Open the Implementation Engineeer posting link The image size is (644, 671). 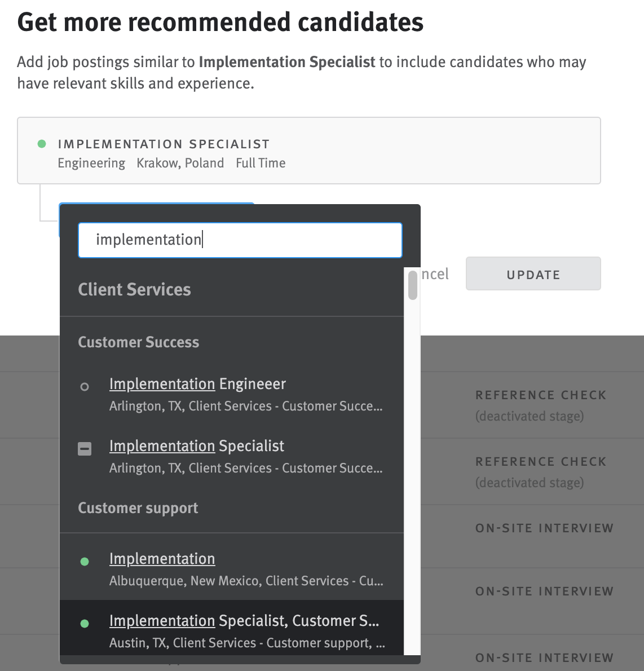(x=197, y=384)
